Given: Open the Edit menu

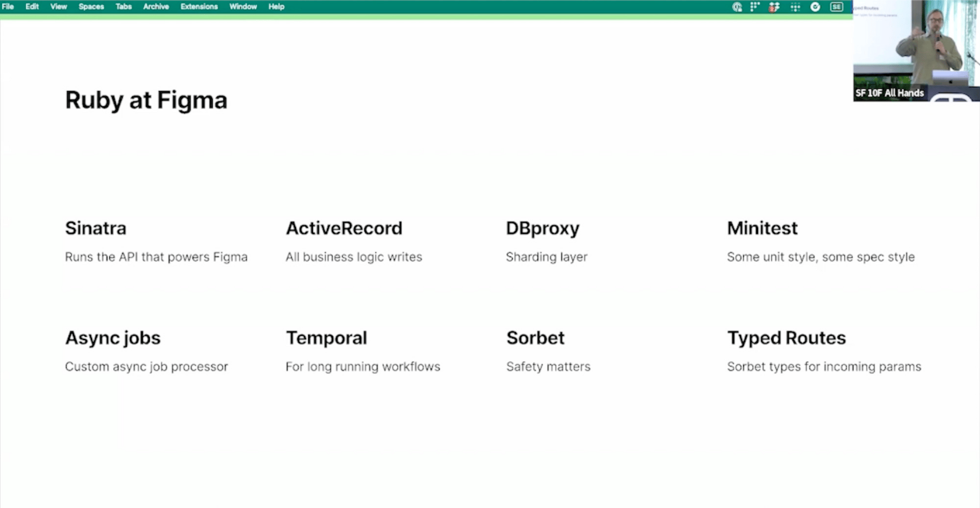Looking at the screenshot, I should pos(32,7).
